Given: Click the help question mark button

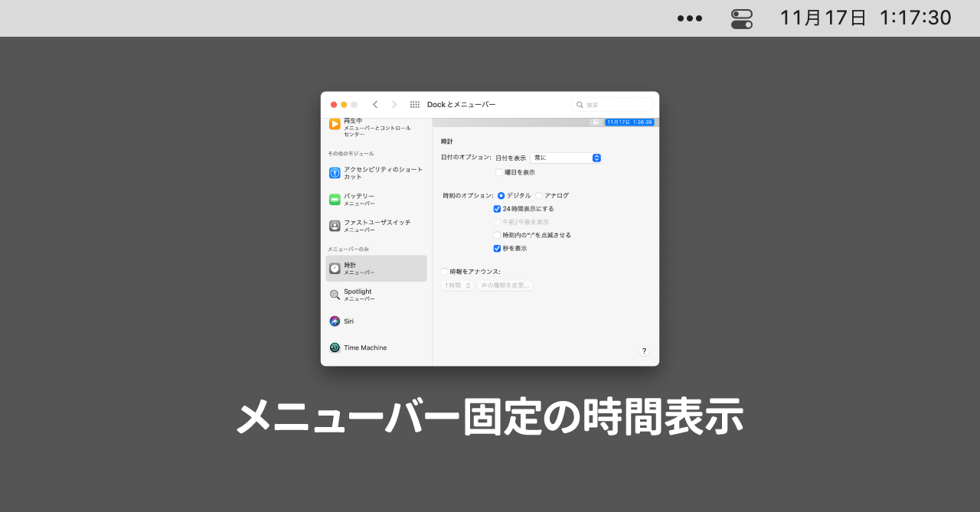Looking at the screenshot, I should coord(644,351).
